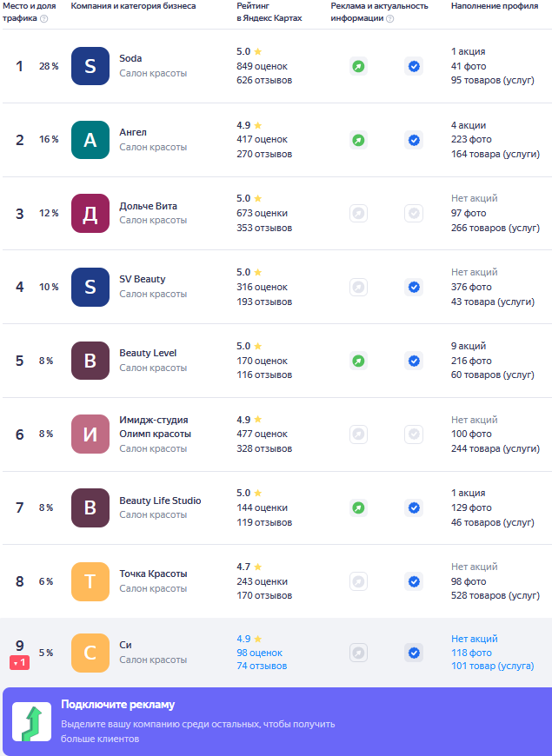552x756 pixels.
Task: Click the 'Имидж-студия Олимп красоты' name
Action: click(x=156, y=427)
